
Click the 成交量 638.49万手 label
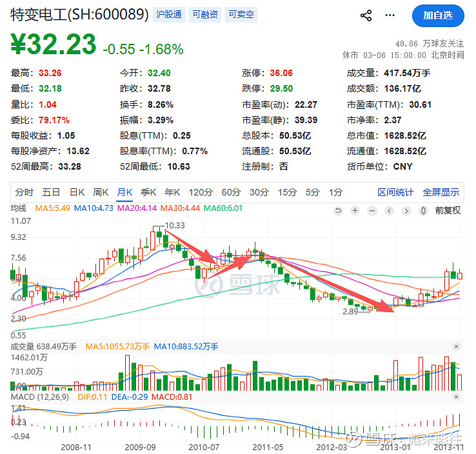[x=43, y=346]
